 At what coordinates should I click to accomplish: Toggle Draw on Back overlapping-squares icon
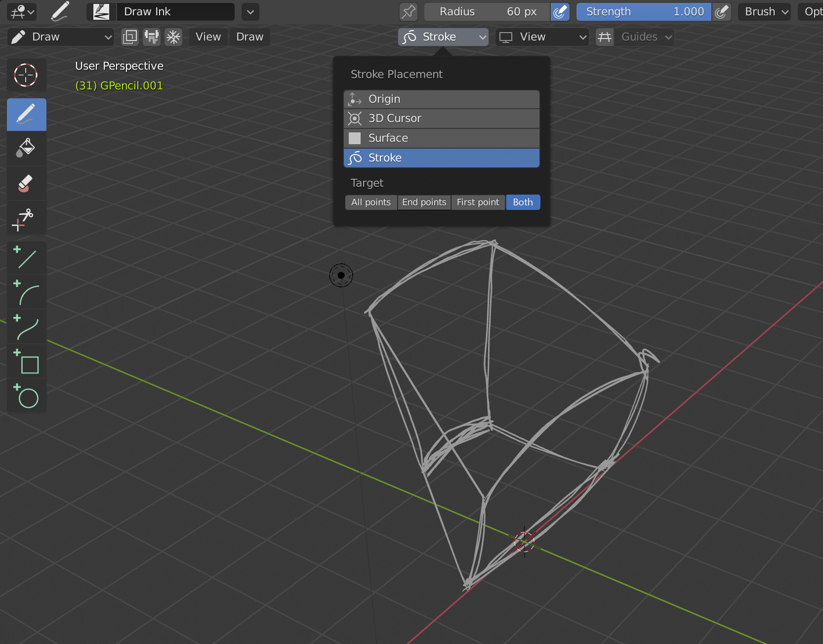point(130,37)
